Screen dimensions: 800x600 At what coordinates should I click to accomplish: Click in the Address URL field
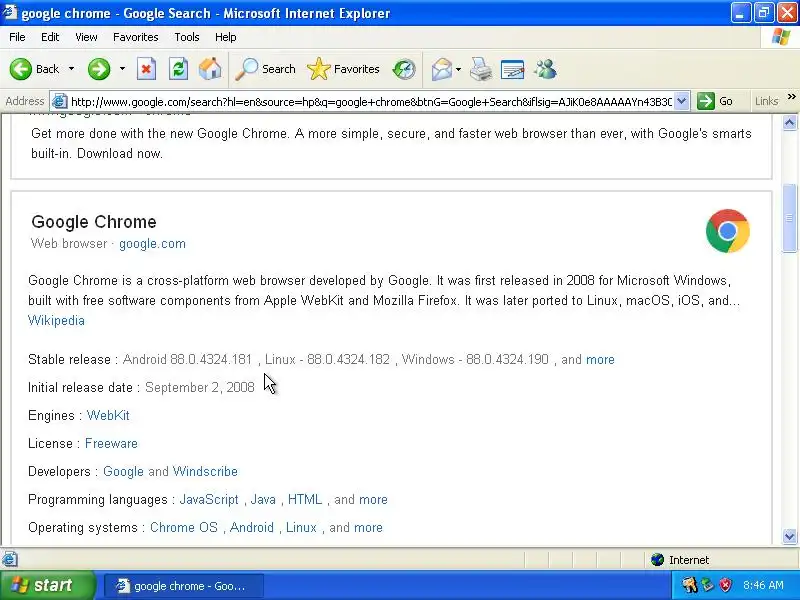[371, 102]
